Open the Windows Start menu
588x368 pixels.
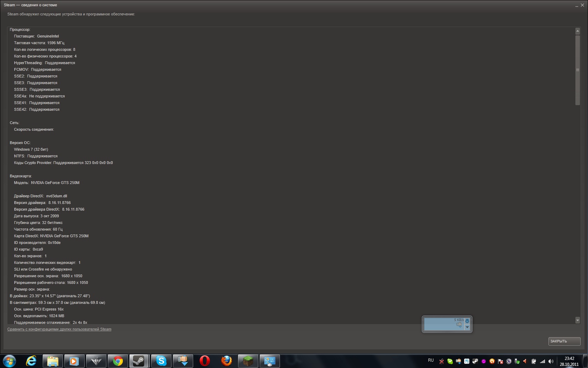[x=9, y=361]
